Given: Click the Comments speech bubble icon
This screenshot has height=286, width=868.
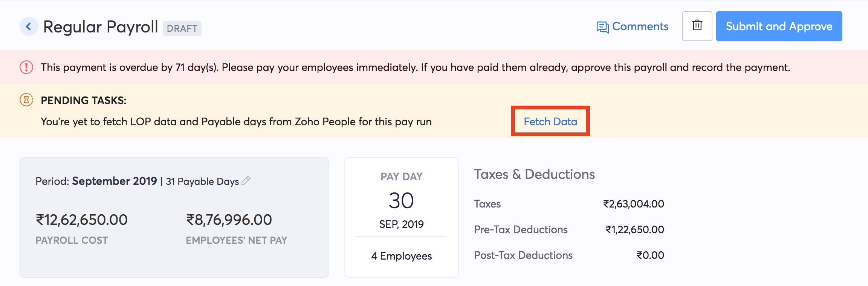Looking at the screenshot, I should pyautogui.click(x=602, y=27).
